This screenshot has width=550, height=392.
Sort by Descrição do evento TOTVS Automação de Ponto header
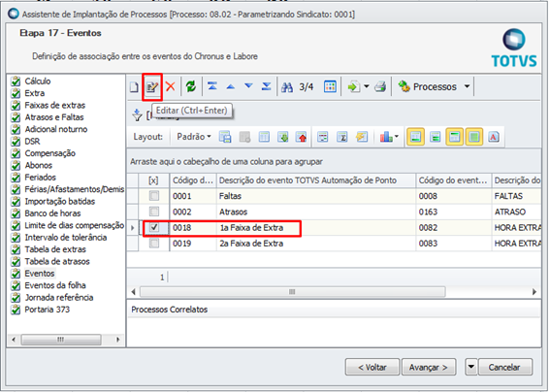(316, 180)
